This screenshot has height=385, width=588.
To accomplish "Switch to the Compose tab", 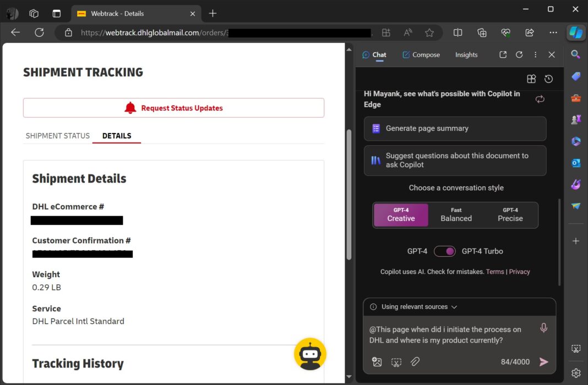I will tap(421, 54).
